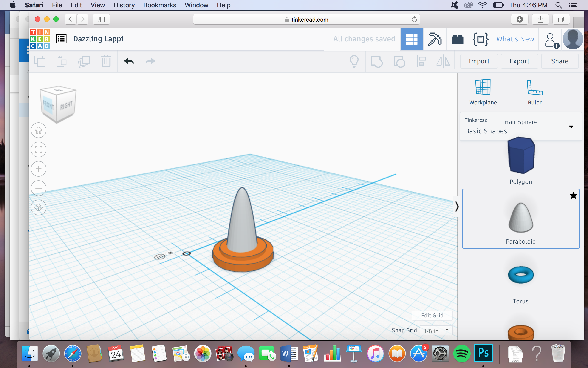
Task: Toggle orthographic perspective view icon
Action: point(39,207)
